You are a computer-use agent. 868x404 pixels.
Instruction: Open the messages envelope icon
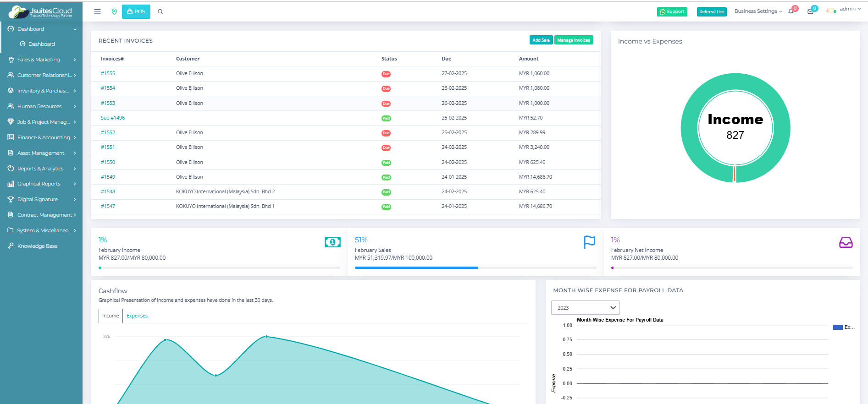(x=810, y=11)
